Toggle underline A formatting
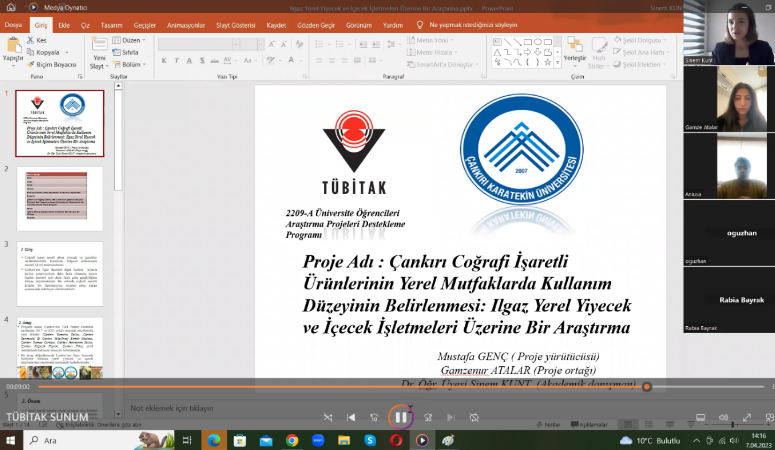775x450 pixels. 189,60
